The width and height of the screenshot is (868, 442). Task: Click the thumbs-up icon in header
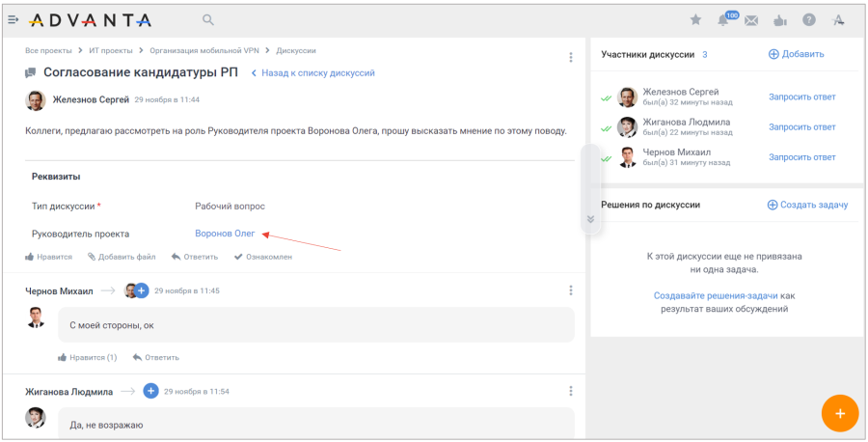[x=780, y=20]
